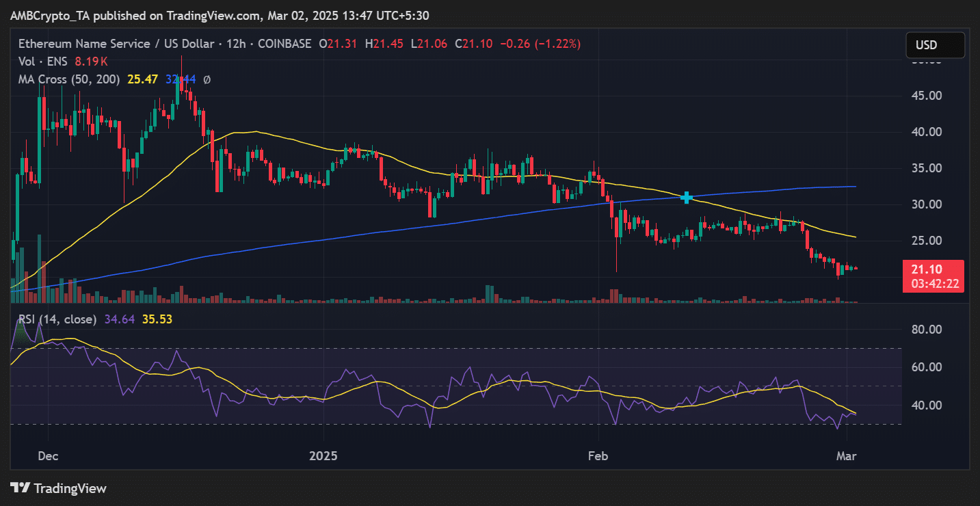Image resolution: width=980 pixels, height=506 pixels.
Task: Select the Feb time axis label
Action: (598, 455)
